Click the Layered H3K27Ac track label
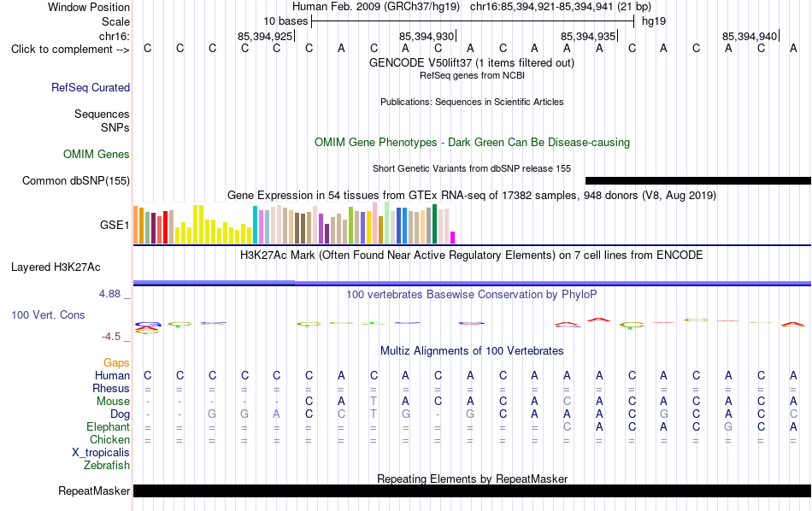Viewport: 812px width, 511px height. click(x=56, y=267)
